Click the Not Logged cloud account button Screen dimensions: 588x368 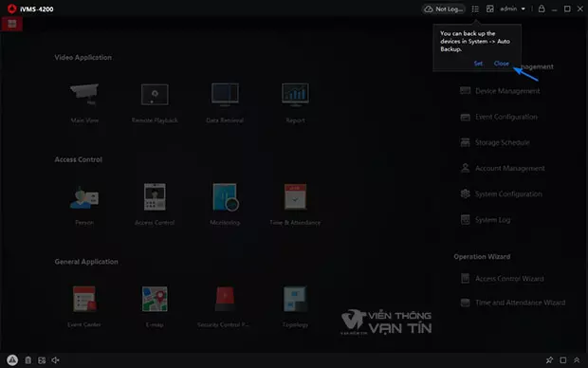pos(444,9)
